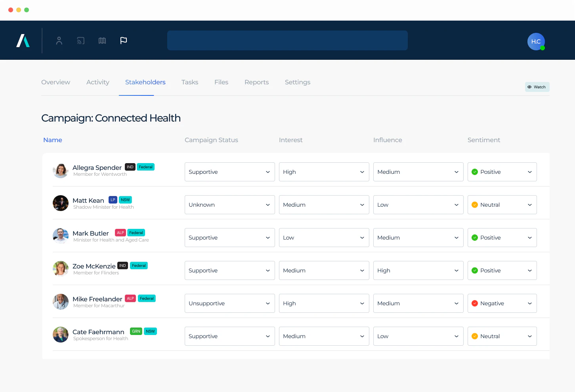Click inside the search field
Viewport: 575px width, 392px height.
[287, 40]
